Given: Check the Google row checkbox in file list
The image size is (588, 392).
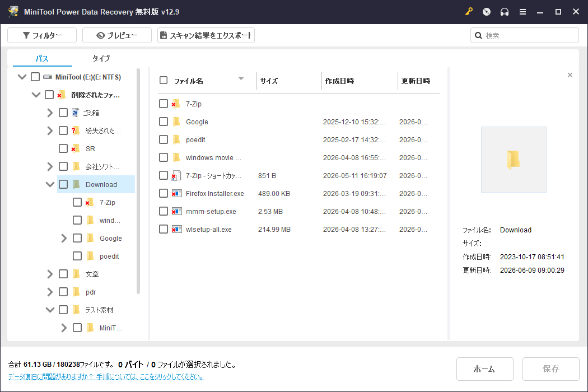Looking at the screenshot, I should coord(164,122).
